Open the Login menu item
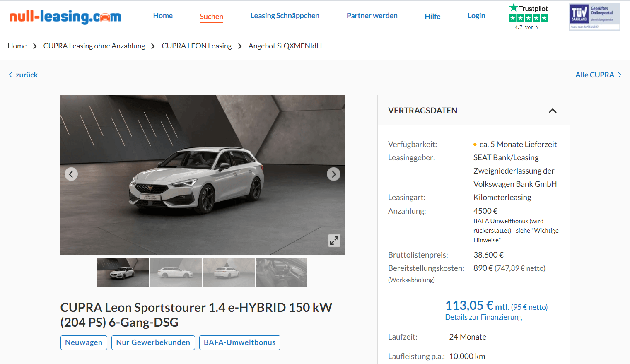This screenshot has width=630, height=364. coord(476,16)
